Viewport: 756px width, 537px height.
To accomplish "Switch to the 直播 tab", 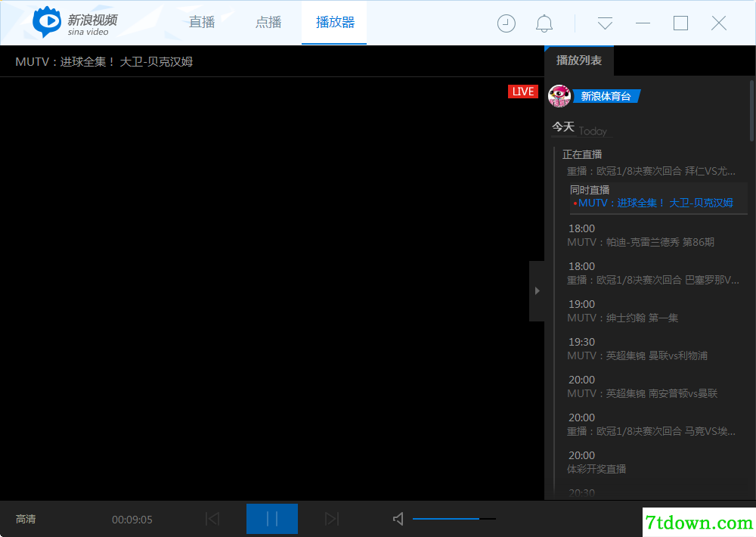I will click(x=202, y=22).
